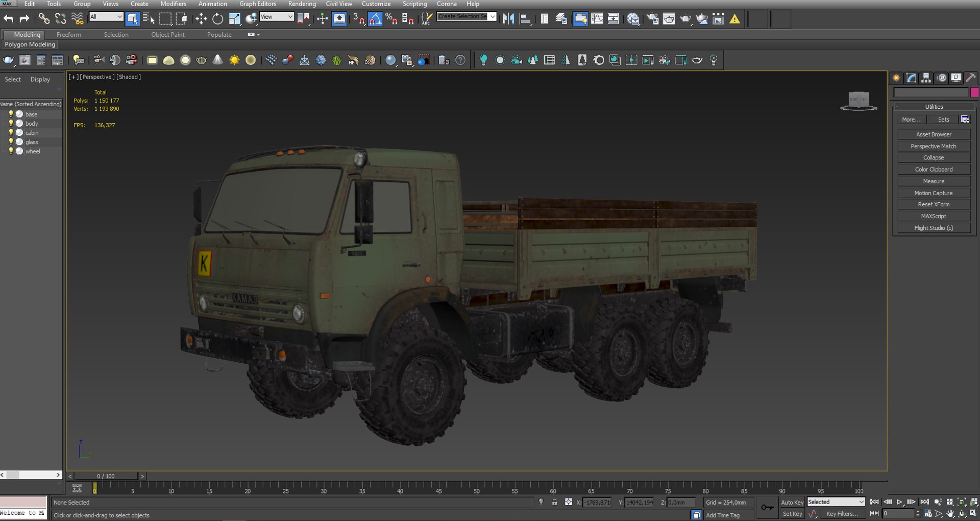This screenshot has height=521, width=980.
Task: Click the scene explorer horizontal scrollbar
Action: (x=31, y=475)
